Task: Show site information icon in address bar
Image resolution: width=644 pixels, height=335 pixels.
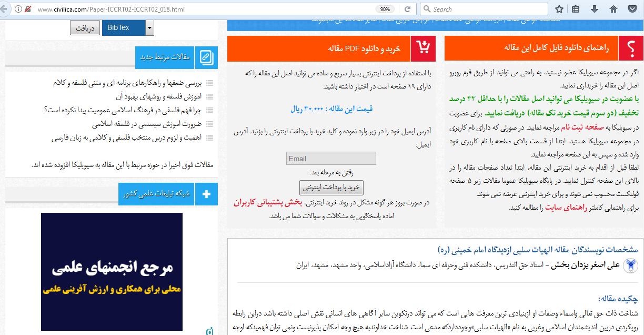Action: click(x=18, y=9)
